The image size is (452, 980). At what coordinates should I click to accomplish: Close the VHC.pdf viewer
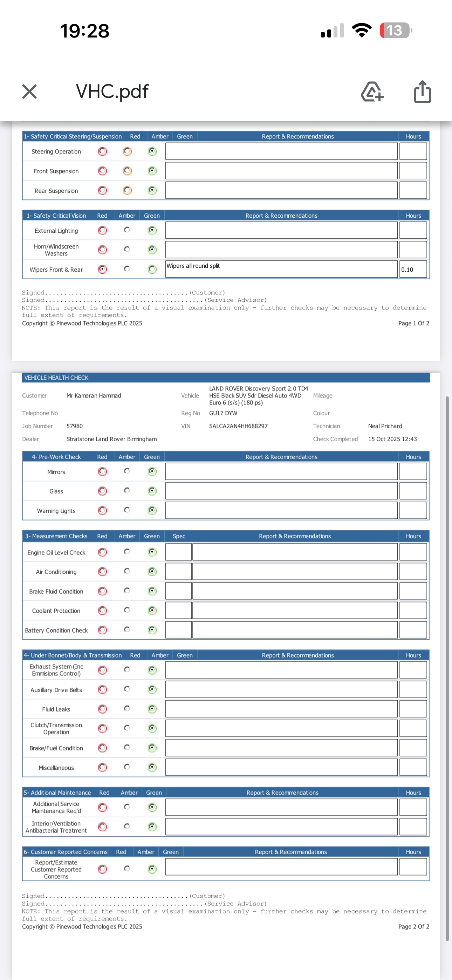29,92
